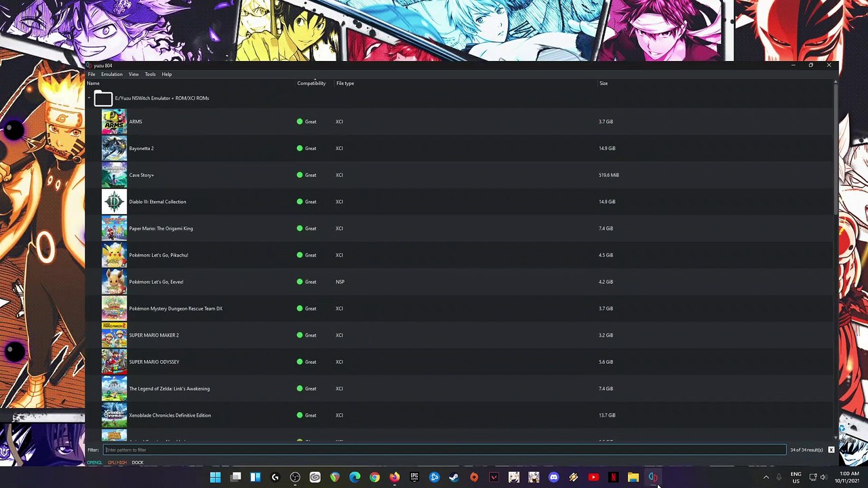Launch Google Chrome from the taskbar

[x=374, y=477]
